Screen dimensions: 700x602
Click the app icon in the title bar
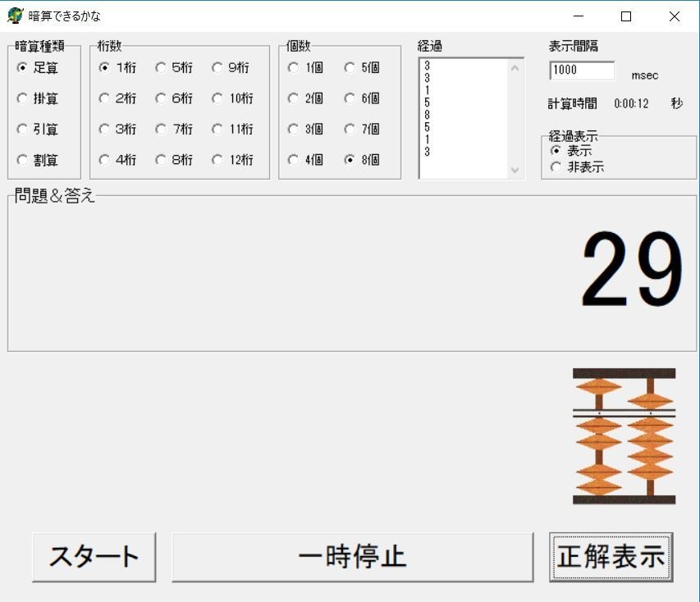click(x=15, y=16)
